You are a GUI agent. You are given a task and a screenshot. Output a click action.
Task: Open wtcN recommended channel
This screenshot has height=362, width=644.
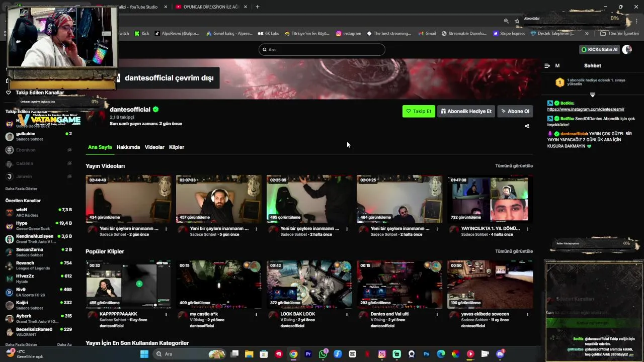pyautogui.click(x=39, y=212)
